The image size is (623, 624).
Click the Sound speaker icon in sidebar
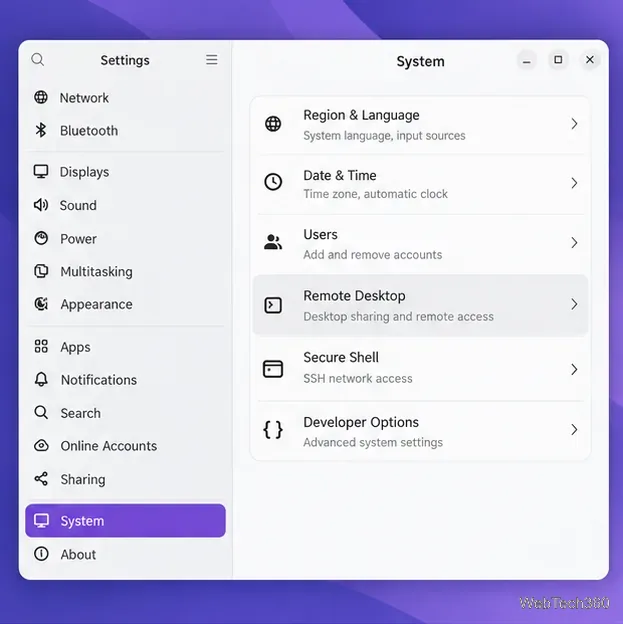click(41, 205)
